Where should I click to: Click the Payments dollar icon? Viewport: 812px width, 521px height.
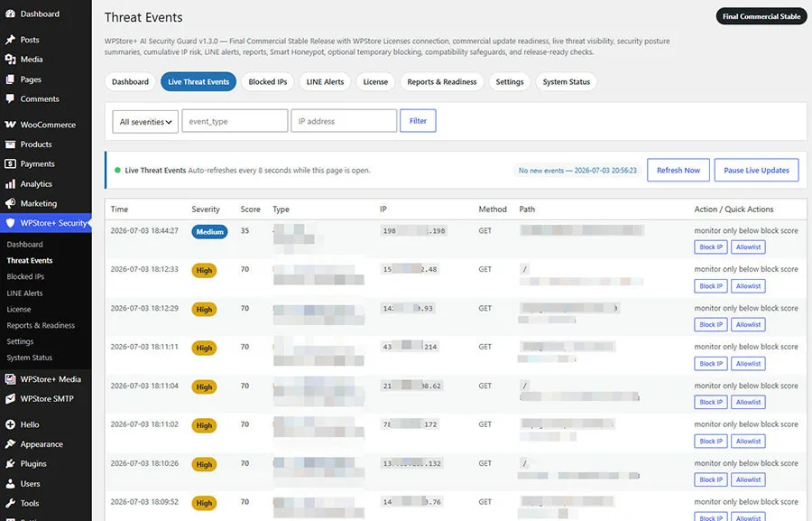pyautogui.click(x=10, y=163)
